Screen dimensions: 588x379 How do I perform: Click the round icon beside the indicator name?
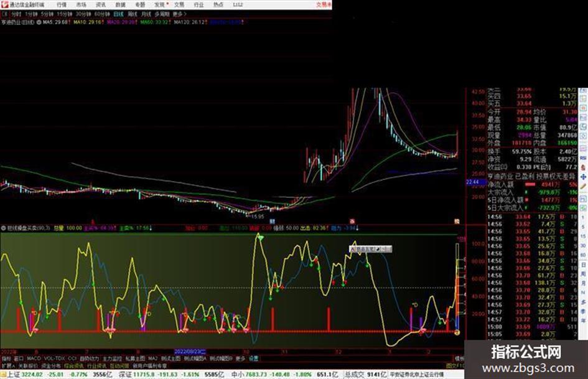(x=3, y=228)
